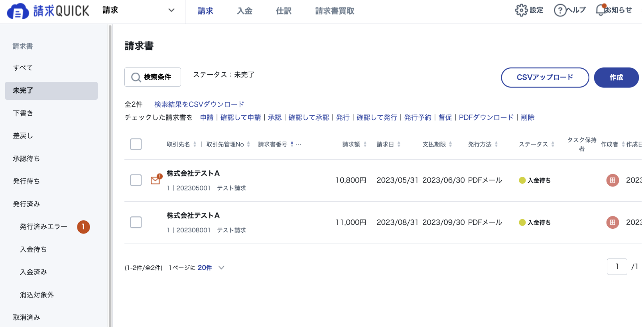The width and height of the screenshot is (644, 327).
Task: Sort by 発行方法 column arrows
Action: pyautogui.click(x=496, y=144)
